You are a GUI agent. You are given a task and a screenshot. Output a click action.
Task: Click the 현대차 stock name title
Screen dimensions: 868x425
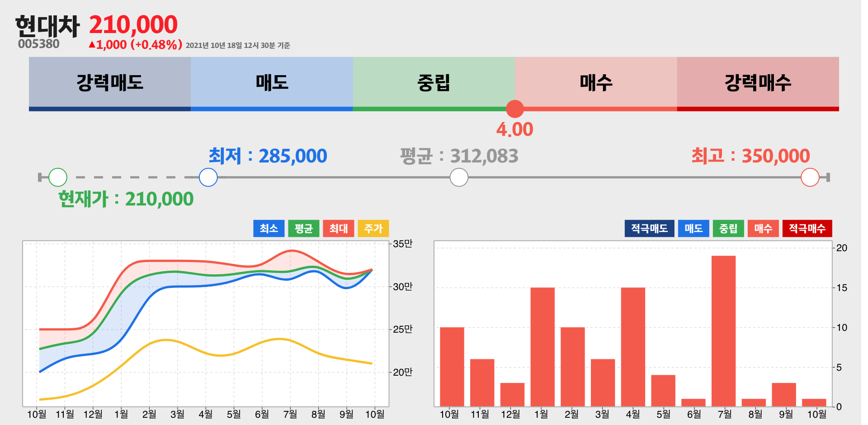click(47, 26)
